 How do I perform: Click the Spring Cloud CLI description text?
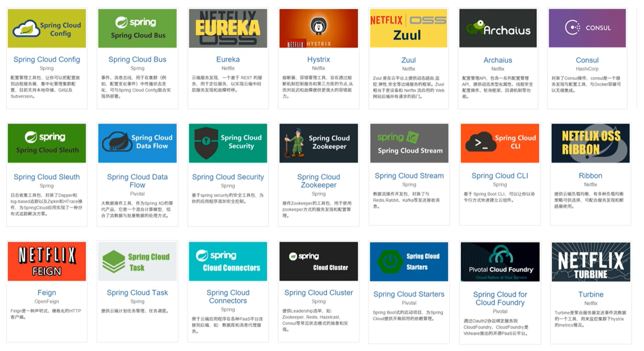point(499,197)
